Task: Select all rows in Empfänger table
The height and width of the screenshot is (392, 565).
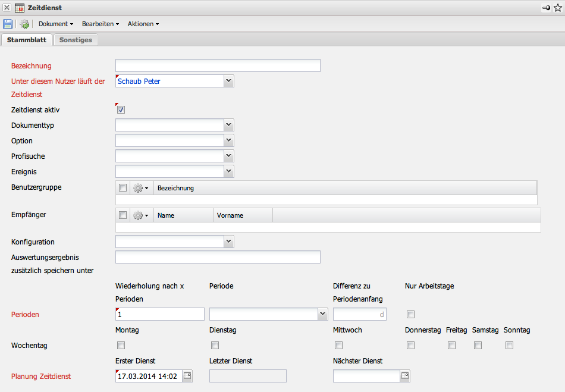Action: pos(123,215)
